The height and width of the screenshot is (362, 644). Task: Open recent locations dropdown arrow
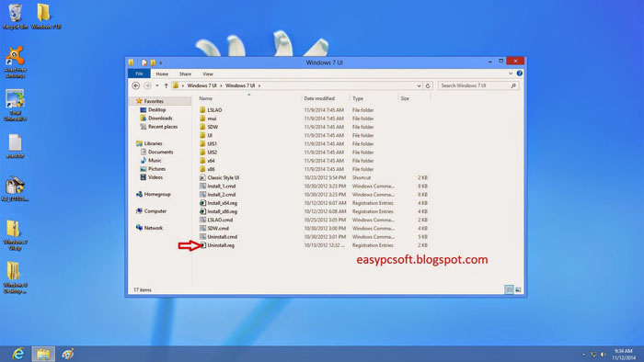point(157,85)
